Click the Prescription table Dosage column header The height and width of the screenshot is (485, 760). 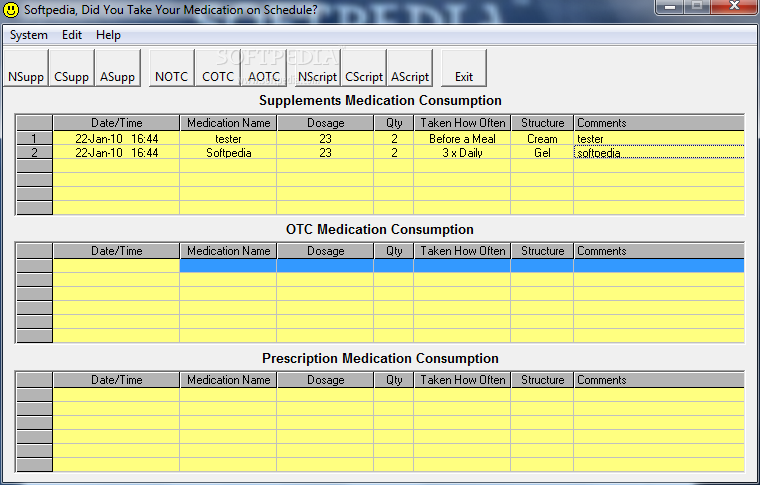pos(325,380)
